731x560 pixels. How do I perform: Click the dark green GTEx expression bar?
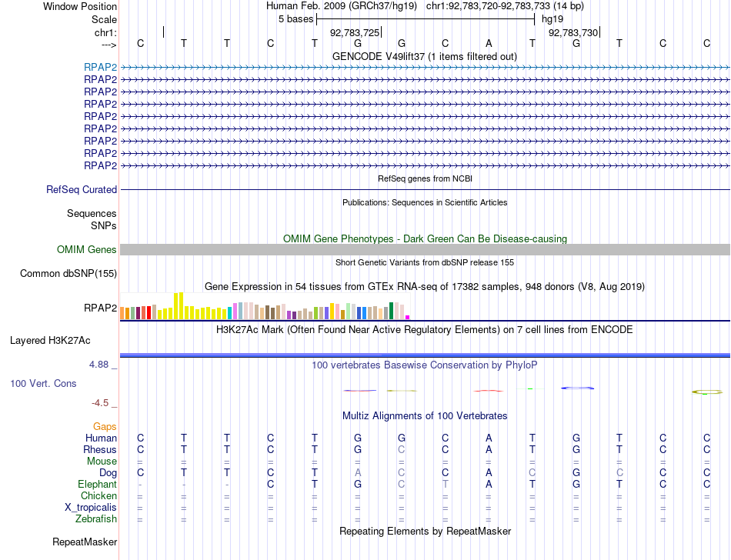[x=392, y=311]
